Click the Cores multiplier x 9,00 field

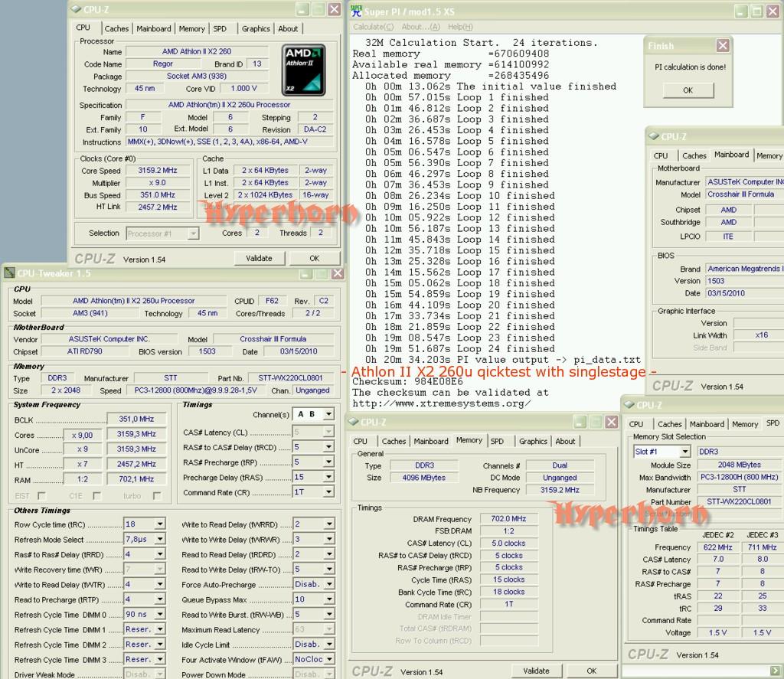[x=83, y=435]
